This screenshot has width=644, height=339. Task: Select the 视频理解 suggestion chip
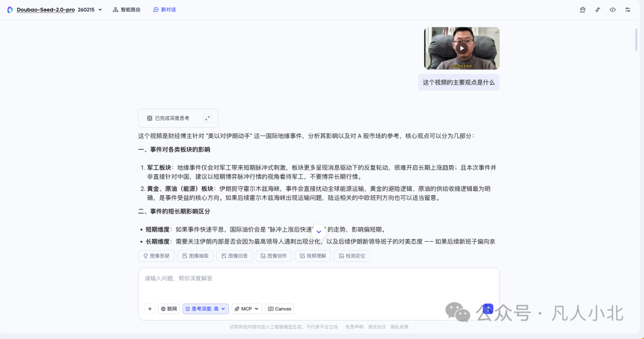[313, 255]
